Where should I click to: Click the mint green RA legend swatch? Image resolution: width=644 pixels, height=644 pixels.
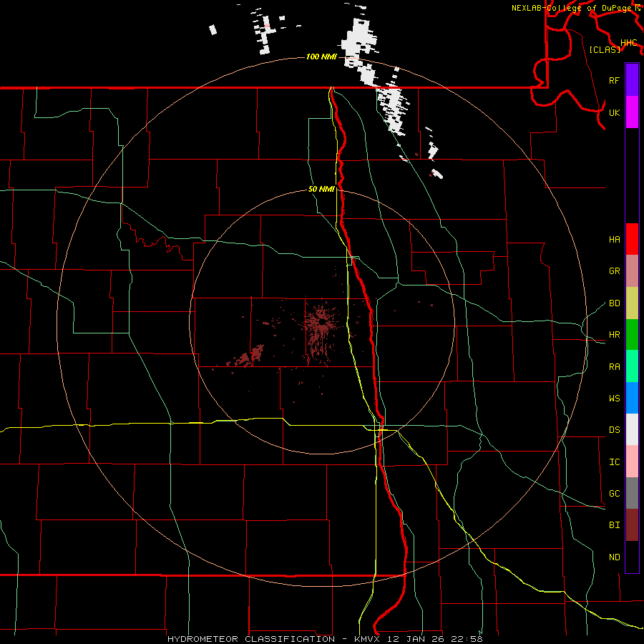click(x=632, y=366)
